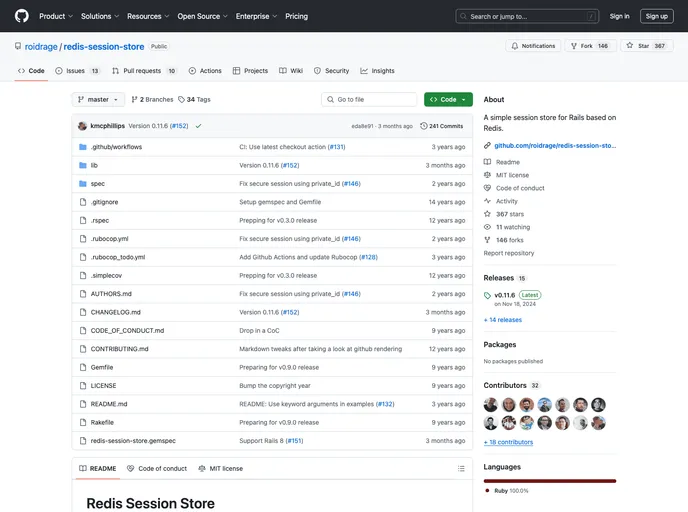688x512 pixels.
Task: Click the AUTHORS.md file icon
Action: point(82,294)
